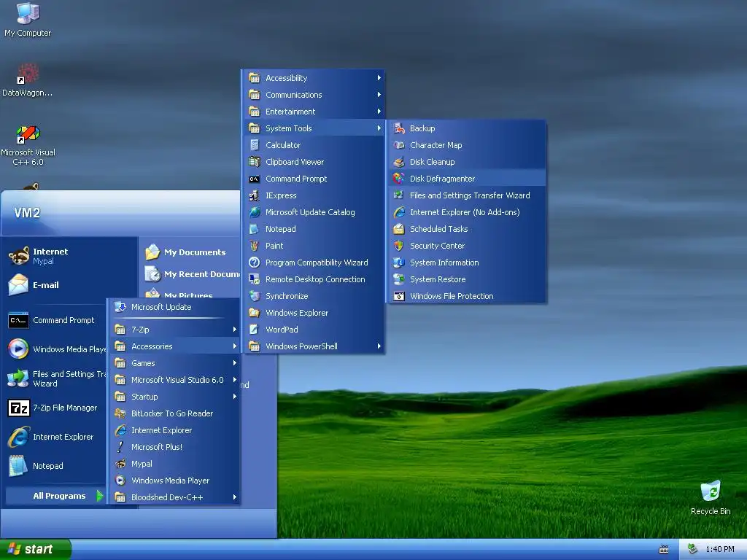Choose Windows Explorer in Accessories
This screenshot has height=560, width=747.
pos(314,313)
